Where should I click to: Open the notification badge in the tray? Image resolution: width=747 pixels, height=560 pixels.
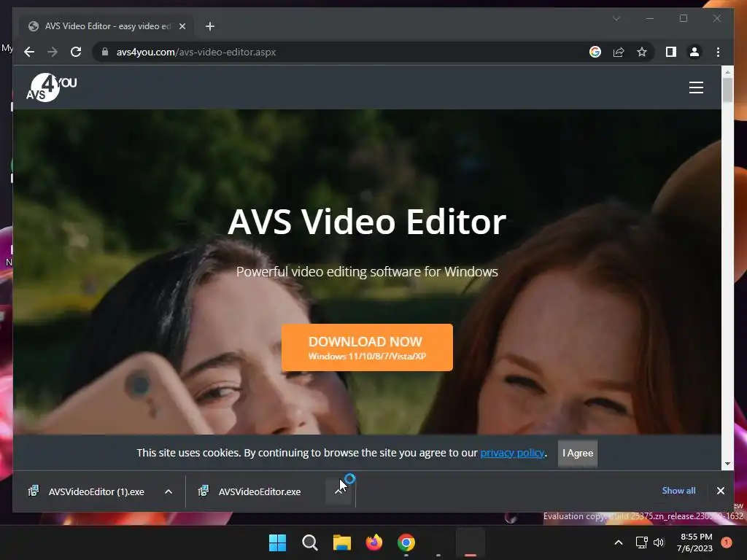coord(727,542)
